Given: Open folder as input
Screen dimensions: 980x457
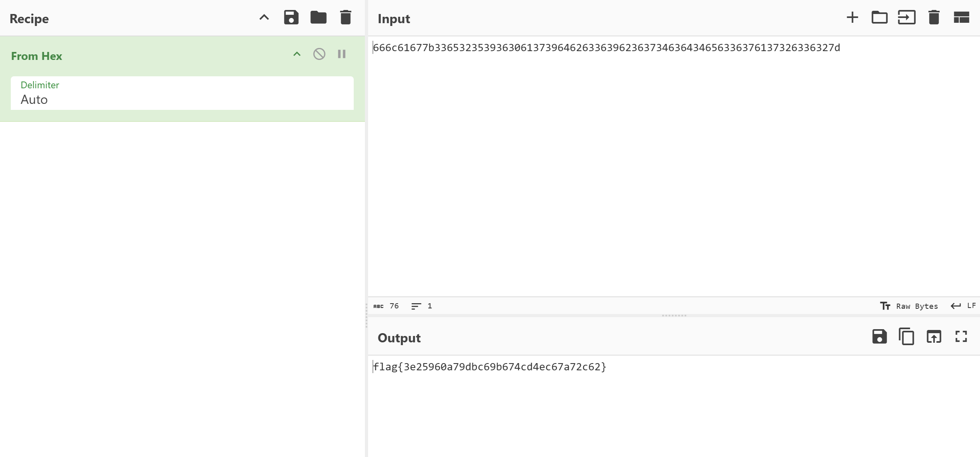Looking at the screenshot, I should [879, 18].
